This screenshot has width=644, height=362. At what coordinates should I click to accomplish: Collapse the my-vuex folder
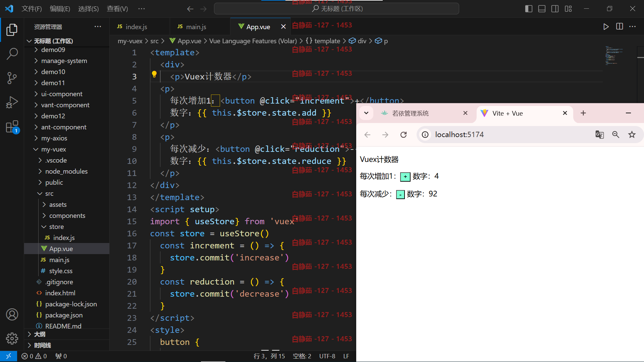click(54, 149)
